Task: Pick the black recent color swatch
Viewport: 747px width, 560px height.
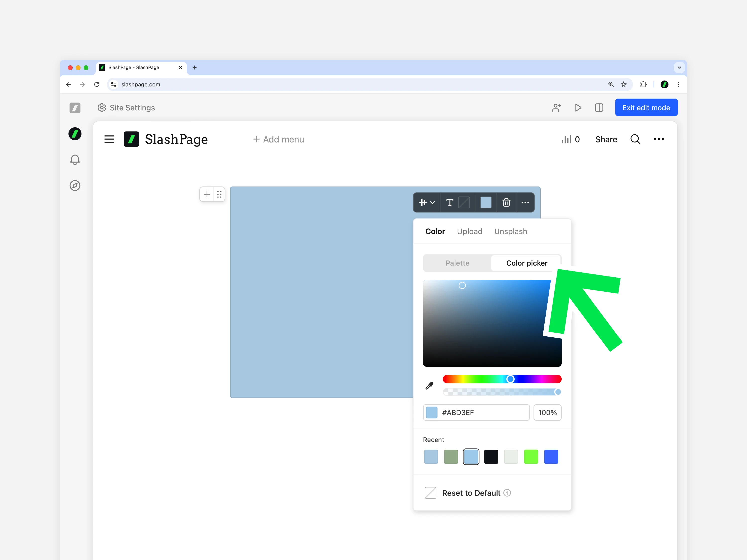Action: tap(491, 457)
